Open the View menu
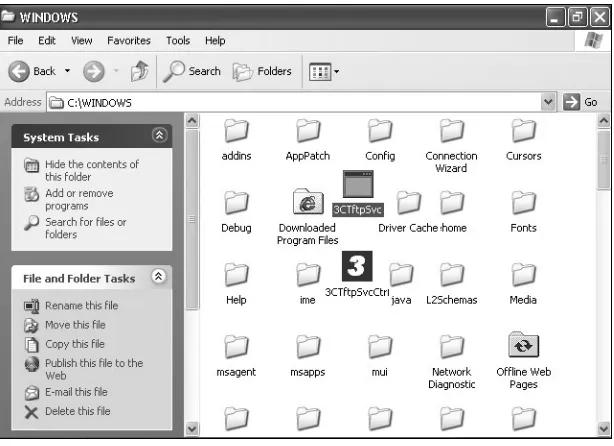Image resolution: width=614 pixels, height=446 pixels. pos(81,41)
